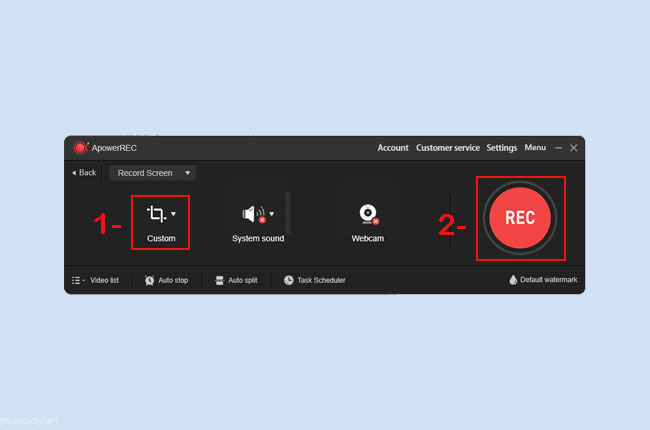Open the System sound source dropdown arrow

point(272,214)
